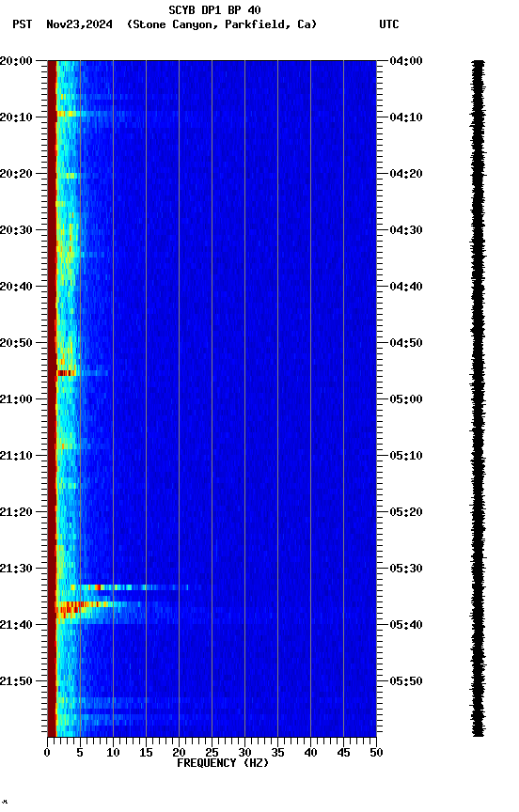
Task: Click the PST time label "21:40"
Action: 16,626
